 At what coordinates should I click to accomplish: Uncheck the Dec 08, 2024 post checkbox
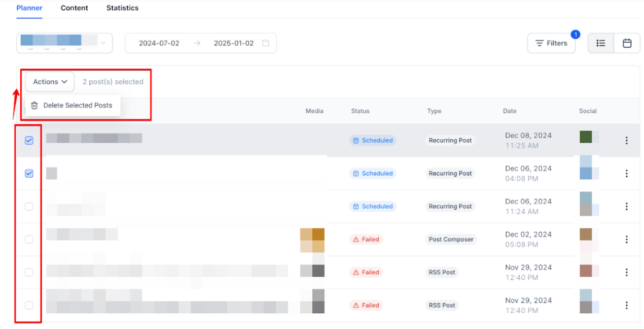pos(29,141)
